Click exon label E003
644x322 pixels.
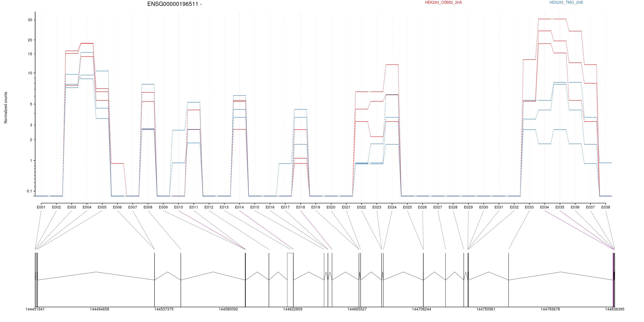coord(72,207)
